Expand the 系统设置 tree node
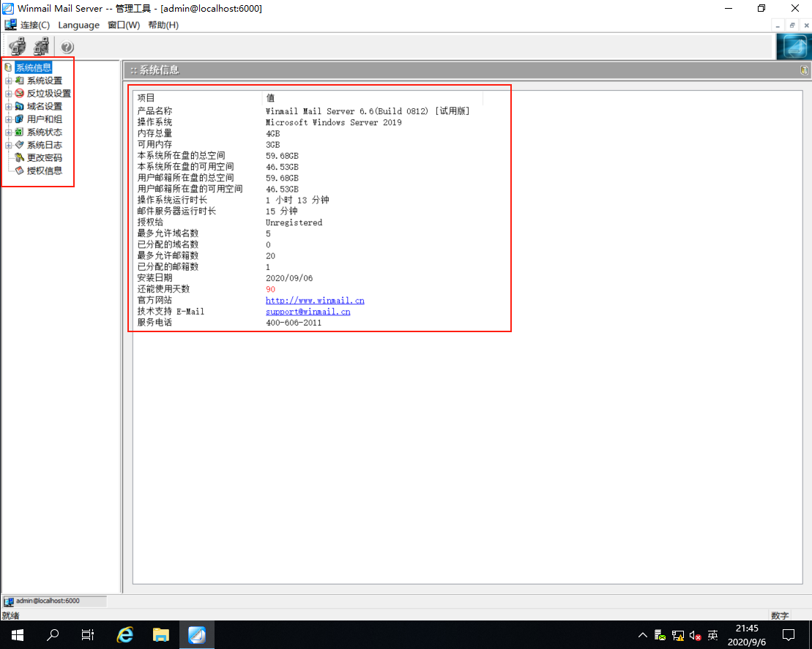 (x=8, y=80)
